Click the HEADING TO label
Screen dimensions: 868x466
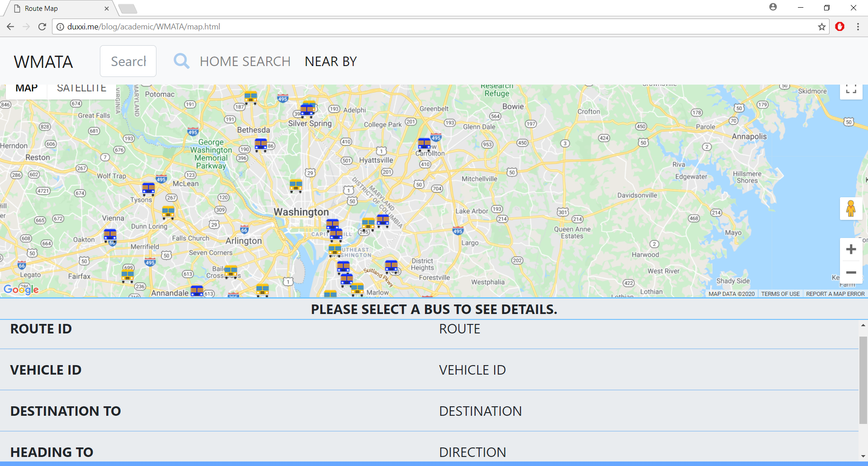(x=52, y=452)
